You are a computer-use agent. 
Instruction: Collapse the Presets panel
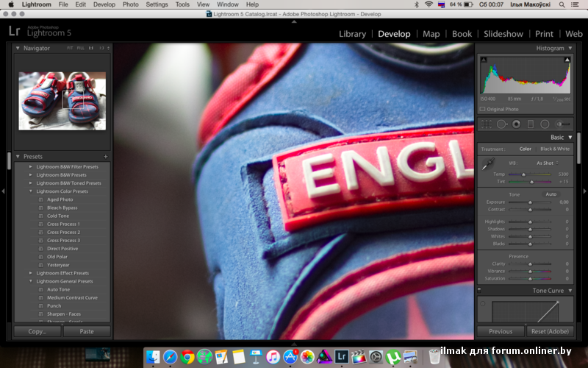pos(17,156)
